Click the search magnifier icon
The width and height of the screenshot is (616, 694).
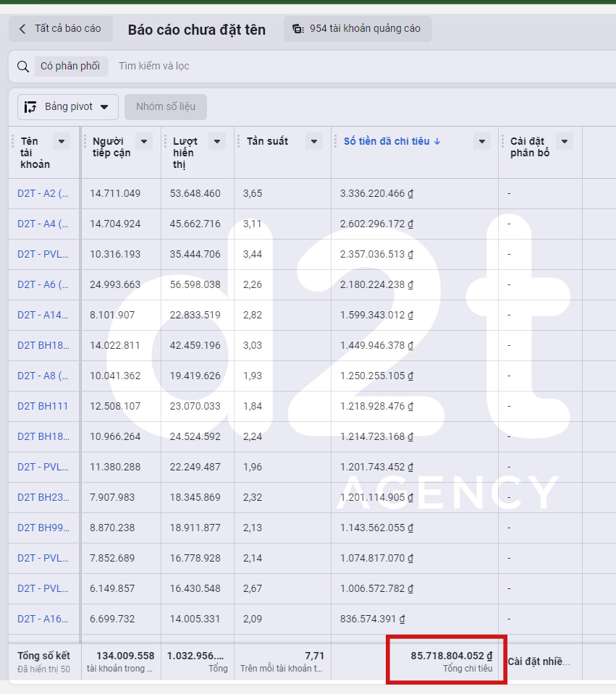23,67
